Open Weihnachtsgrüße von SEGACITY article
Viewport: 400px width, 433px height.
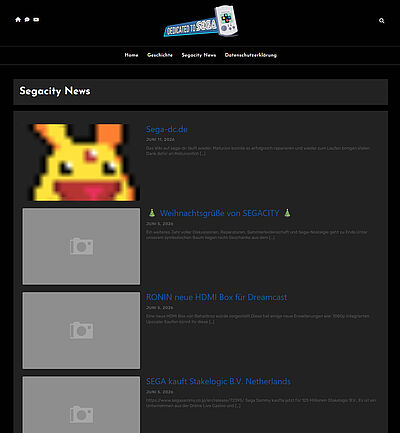click(219, 213)
